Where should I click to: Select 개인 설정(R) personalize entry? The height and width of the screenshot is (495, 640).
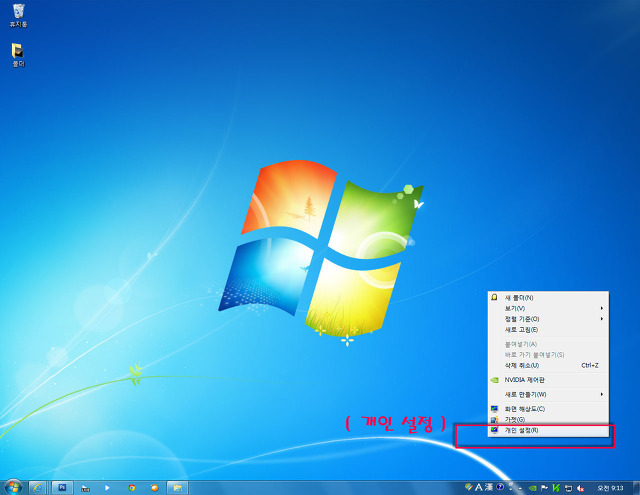548,430
